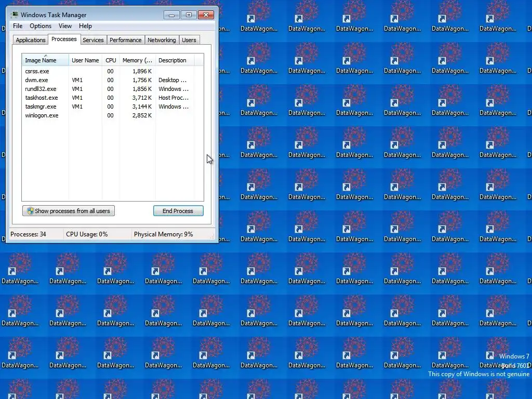The image size is (532, 399).
Task: Click the description in the taskmgr.exe row
Action: [x=174, y=107]
